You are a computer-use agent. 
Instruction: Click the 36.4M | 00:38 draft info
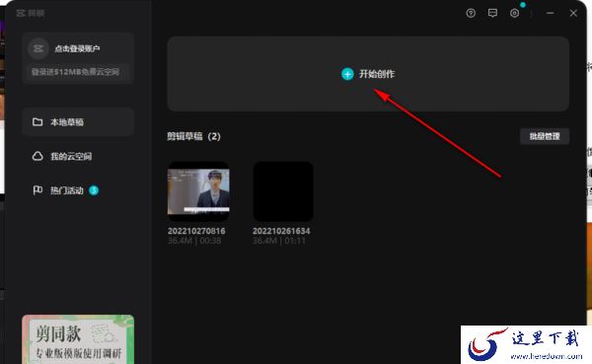(x=194, y=241)
